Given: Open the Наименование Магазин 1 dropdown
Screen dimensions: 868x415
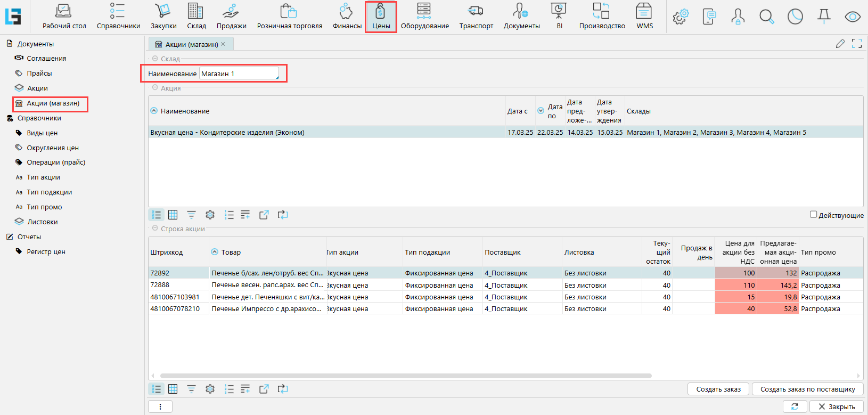Looking at the screenshot, I should (x=239, y=74).
